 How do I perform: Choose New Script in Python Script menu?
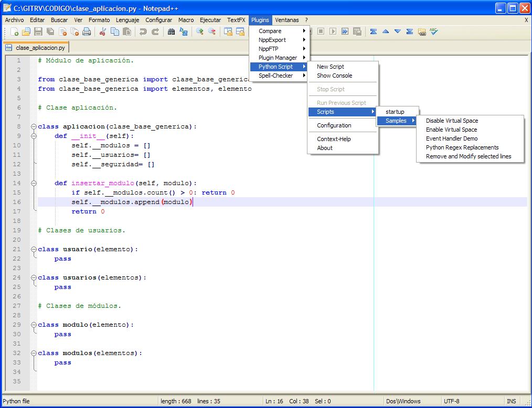pyautogui.click(x=343, y=67)
